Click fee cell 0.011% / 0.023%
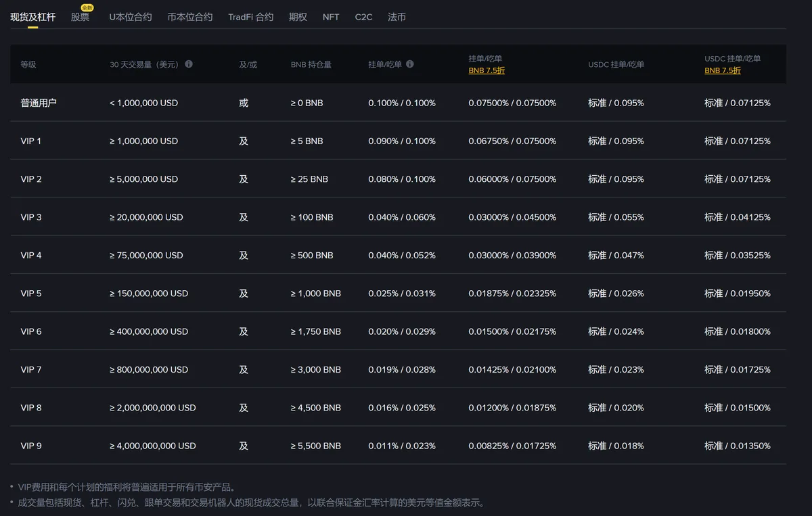Viewport: 812px width, 516px height. tap(402, 446)
